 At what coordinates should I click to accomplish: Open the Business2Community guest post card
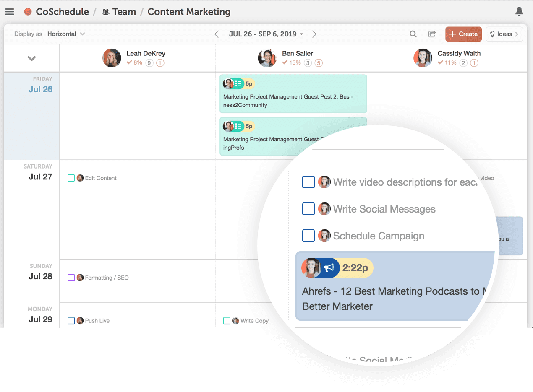click(293, 94)
